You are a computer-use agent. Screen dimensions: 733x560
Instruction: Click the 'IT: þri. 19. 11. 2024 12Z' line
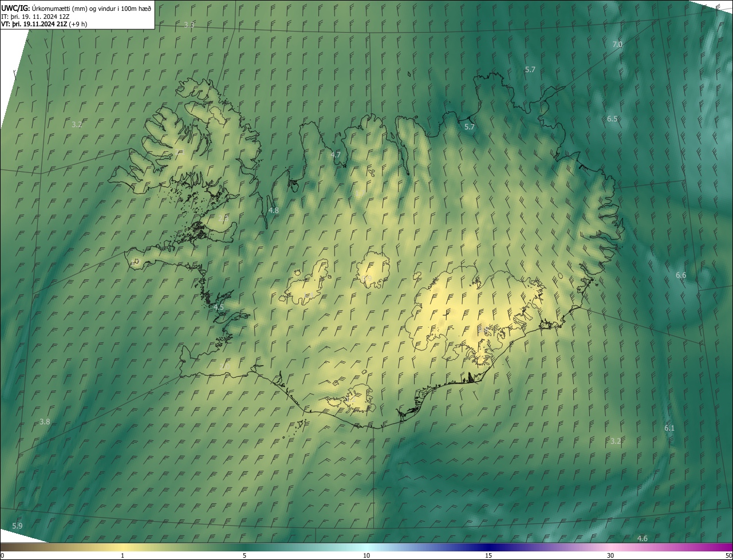[36, 17]
